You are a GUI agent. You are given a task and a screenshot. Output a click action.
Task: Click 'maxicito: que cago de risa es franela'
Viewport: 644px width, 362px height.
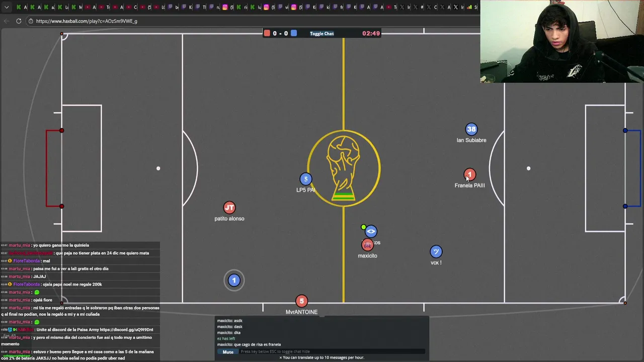point(249,344)
